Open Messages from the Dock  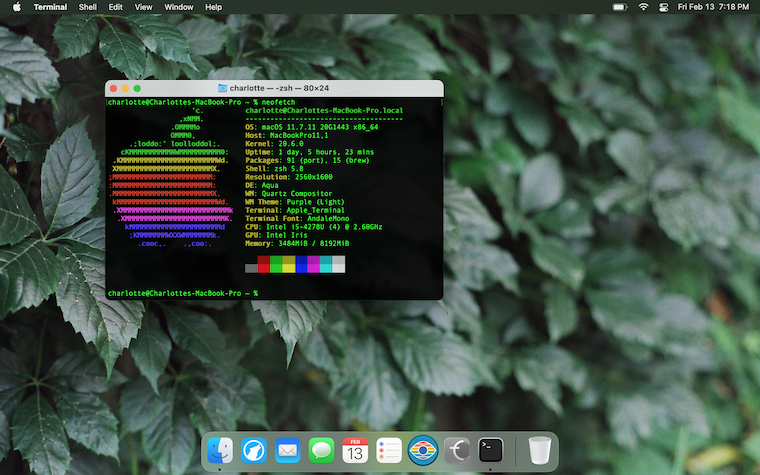coord(321,451)
